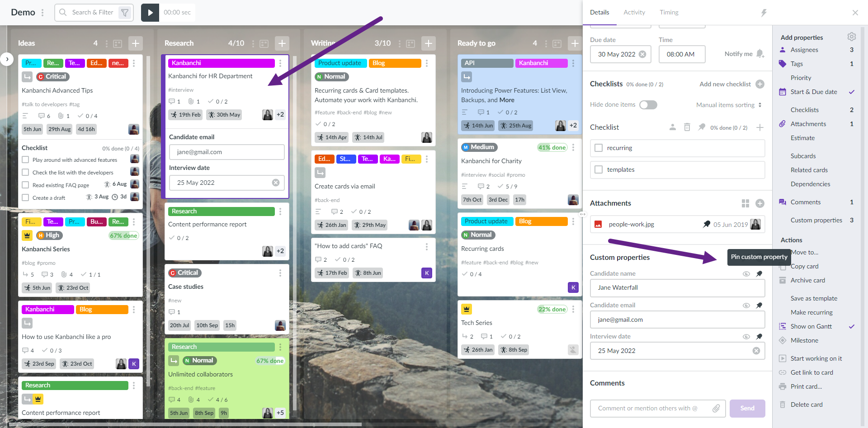Switch the Ideas list view layout icon
This screenshot has width=868, height=428.
[x=118, y=43]
